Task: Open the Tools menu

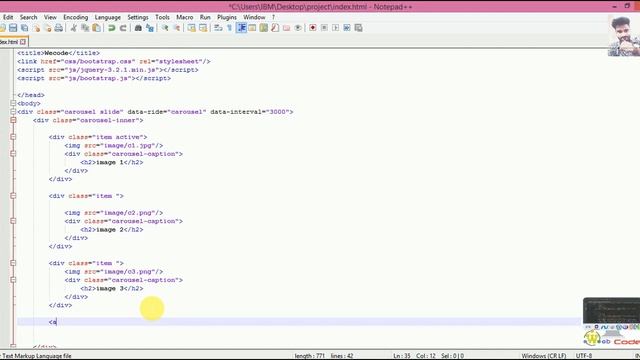Action: point(162,17)
